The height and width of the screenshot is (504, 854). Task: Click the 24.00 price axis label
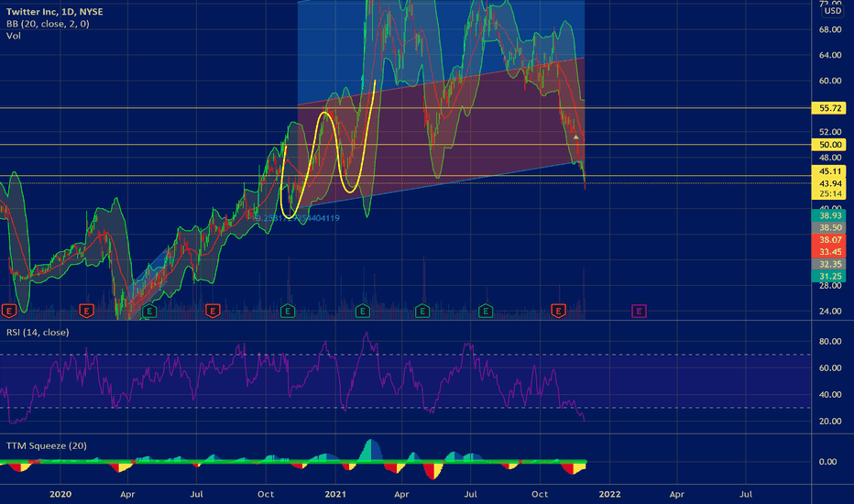coord(830,312)
